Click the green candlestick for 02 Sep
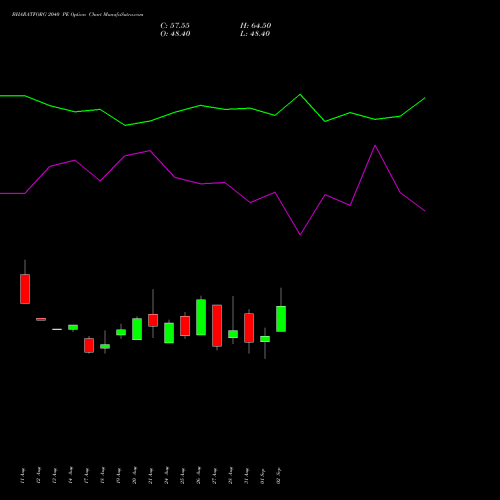 [x=281, y=319]
